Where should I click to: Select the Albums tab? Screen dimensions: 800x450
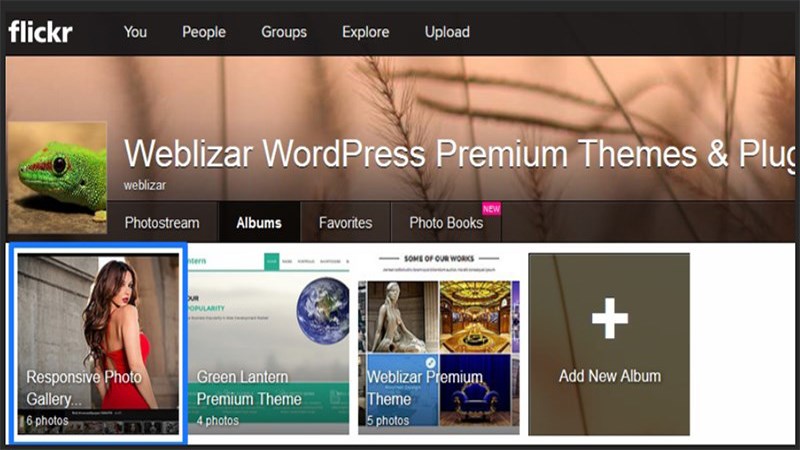pos(259,222)
